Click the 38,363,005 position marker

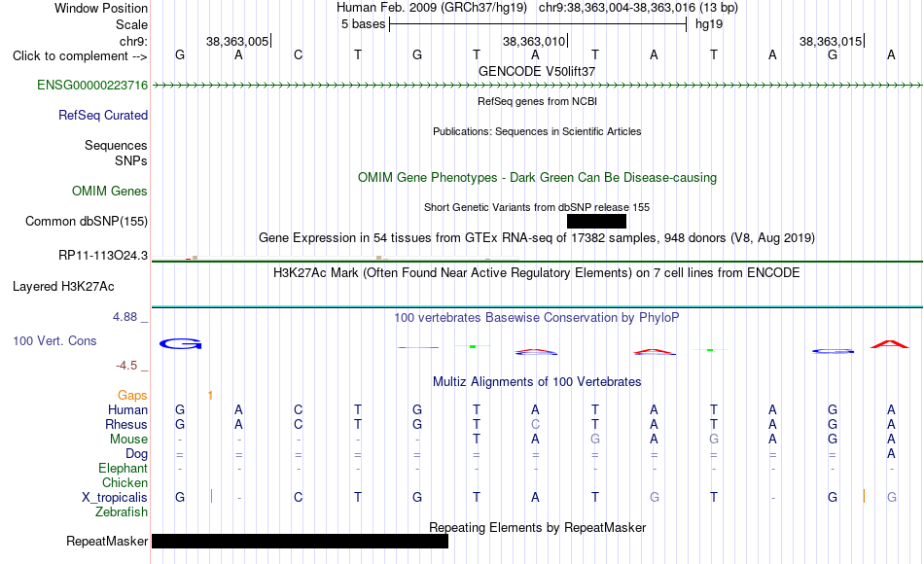237,41
